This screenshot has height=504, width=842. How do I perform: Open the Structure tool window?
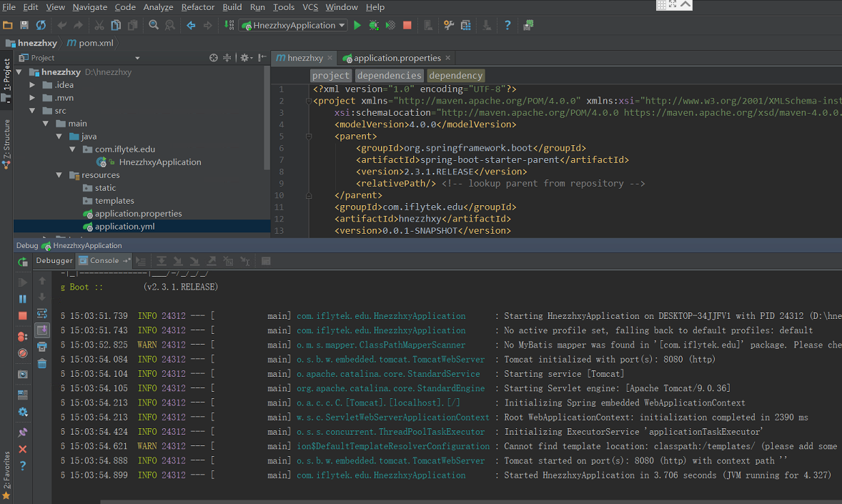(x=6, y=144)
